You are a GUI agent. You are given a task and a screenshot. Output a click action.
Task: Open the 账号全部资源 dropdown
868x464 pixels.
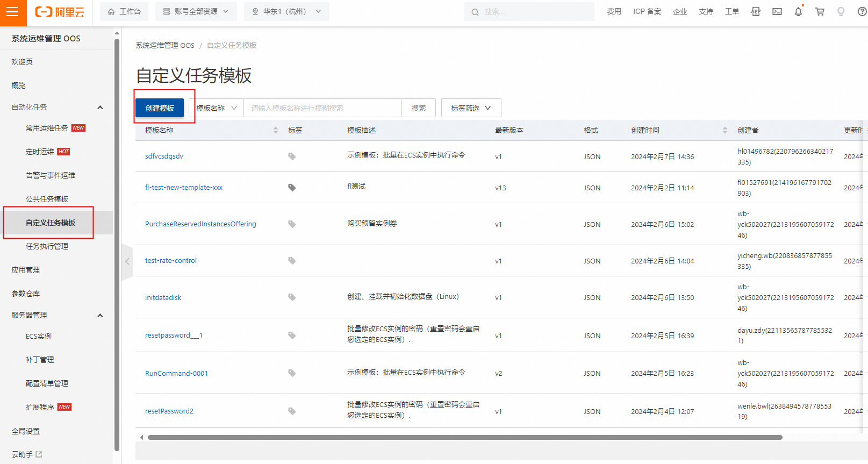[x=196, y=11]
